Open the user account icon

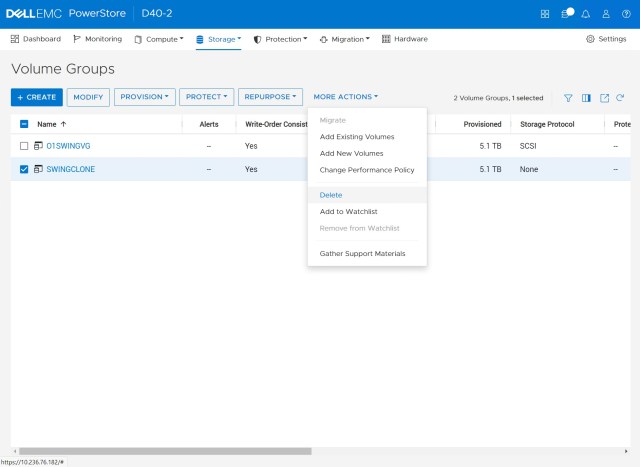click(605, 14)
